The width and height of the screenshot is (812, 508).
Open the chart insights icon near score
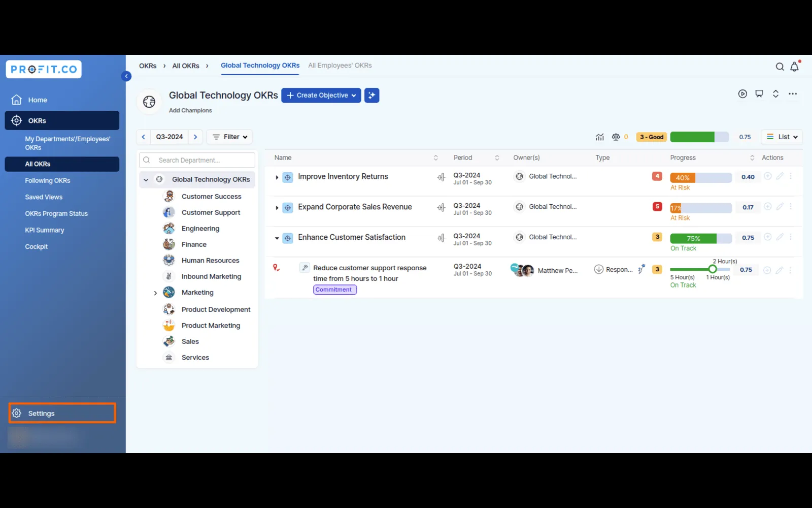tap(600, 137)
